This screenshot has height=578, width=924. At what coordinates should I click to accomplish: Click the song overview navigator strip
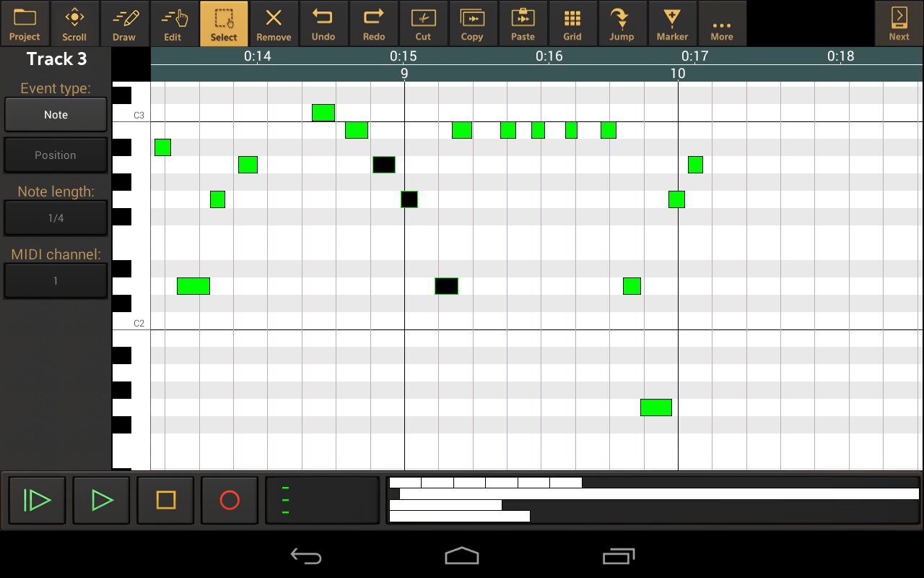point(653,499)
